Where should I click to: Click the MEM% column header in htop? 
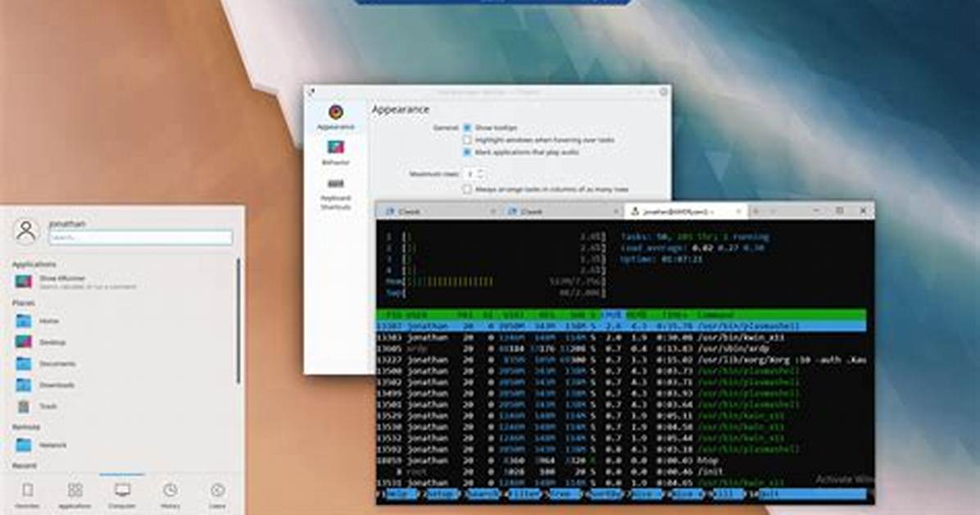point(636,315)
